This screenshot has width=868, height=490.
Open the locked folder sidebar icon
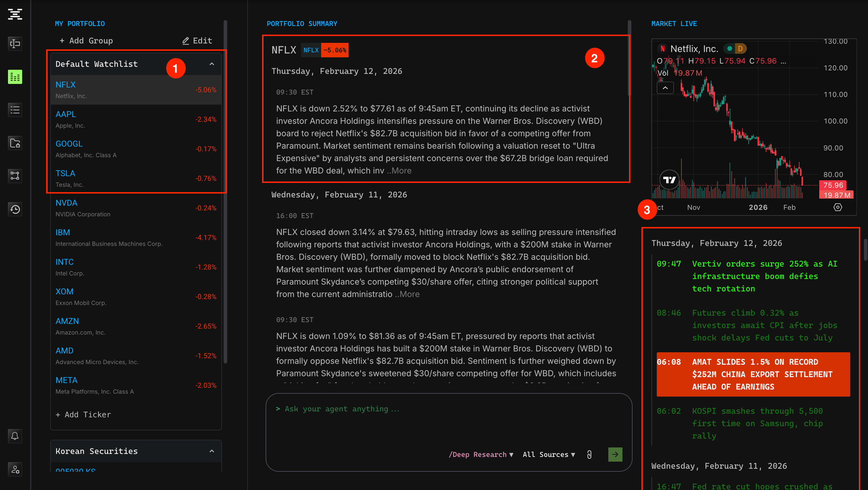(15, 143)
